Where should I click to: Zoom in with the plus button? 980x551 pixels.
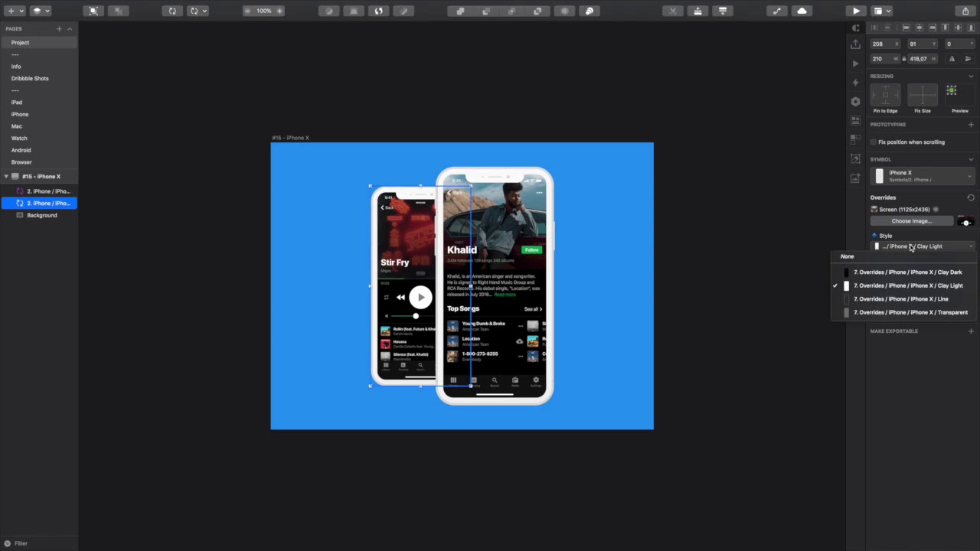pos(279,11)
